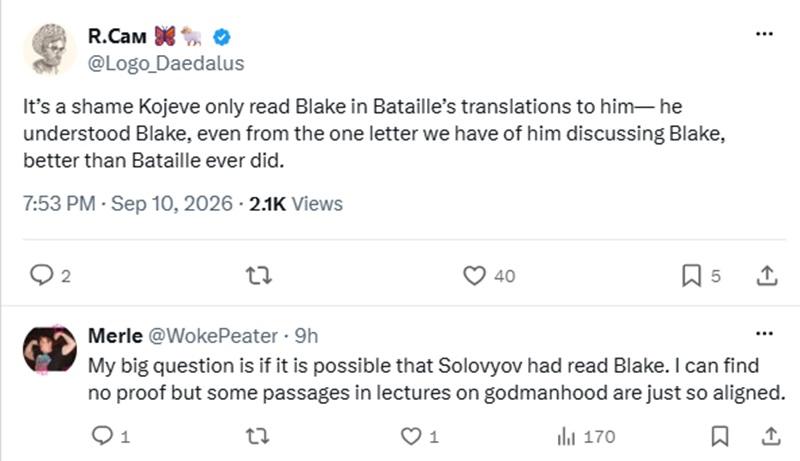
Task: Click the R.Cam display name
Action: [x=117, y=36]
